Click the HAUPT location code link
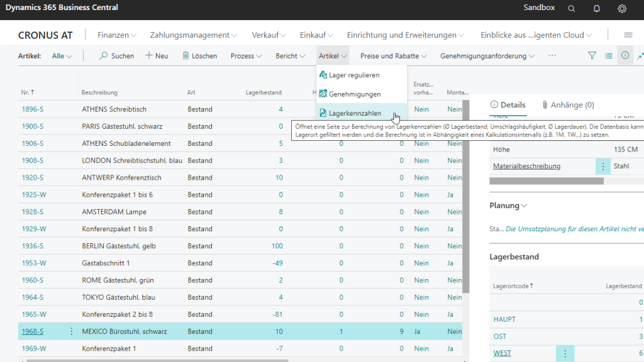 pyautogui.click(x=504, y=319)
